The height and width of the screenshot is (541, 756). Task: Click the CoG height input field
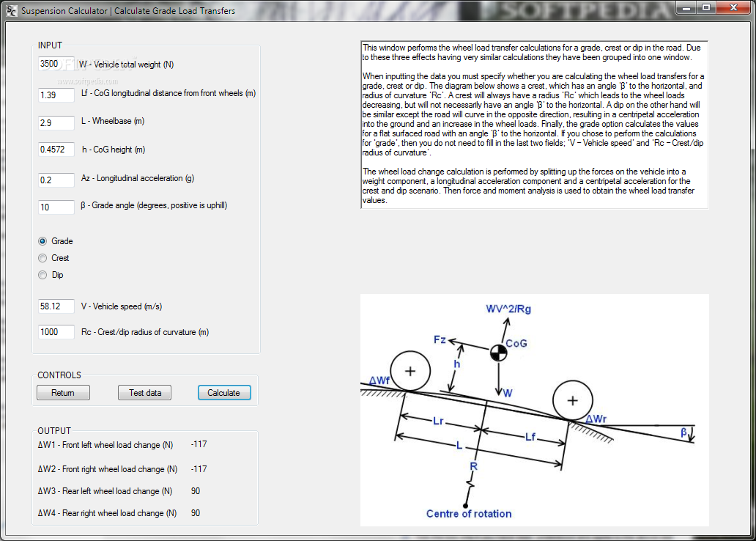click(56, 150)
